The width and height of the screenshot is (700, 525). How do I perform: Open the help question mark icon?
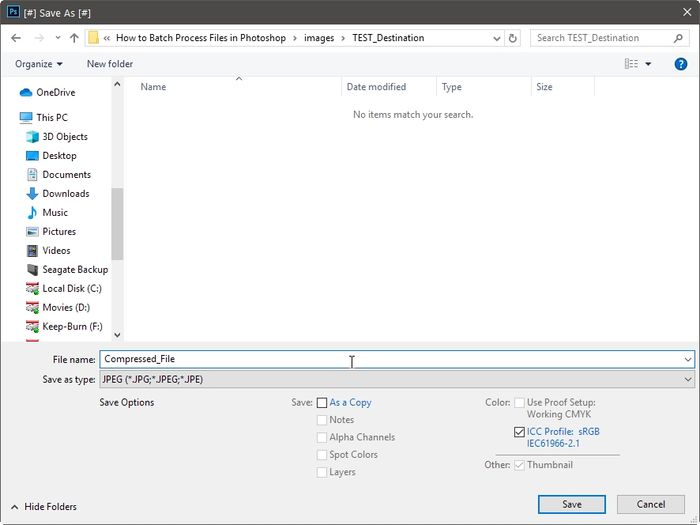[680, 64]
